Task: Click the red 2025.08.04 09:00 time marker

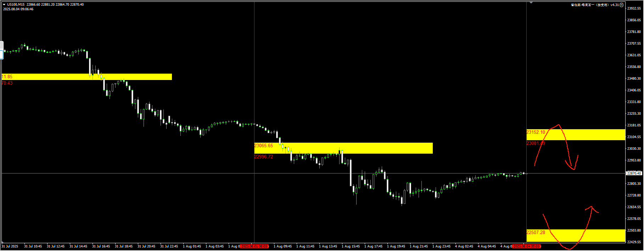Action: (x=526, y=246)
